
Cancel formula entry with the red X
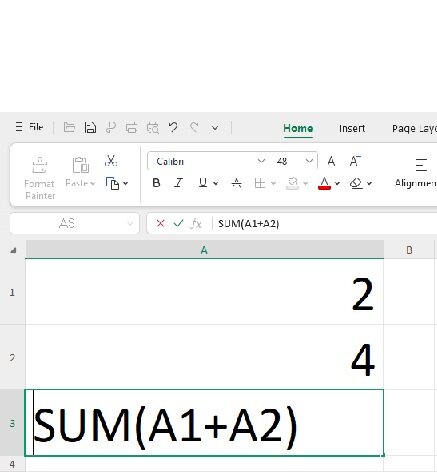coord(160,223)
